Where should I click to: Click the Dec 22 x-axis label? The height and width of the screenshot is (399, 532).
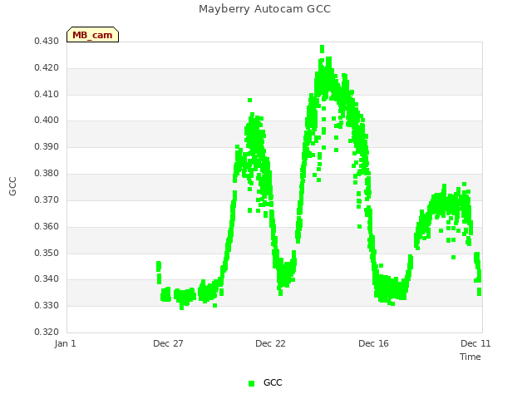[x=270, y=343]
